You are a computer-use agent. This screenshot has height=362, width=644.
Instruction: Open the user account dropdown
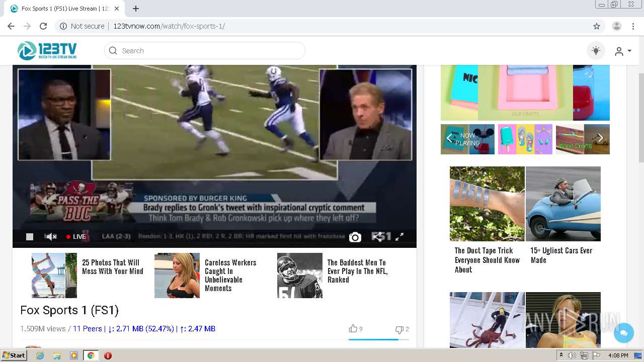click(x=623, y=51)
